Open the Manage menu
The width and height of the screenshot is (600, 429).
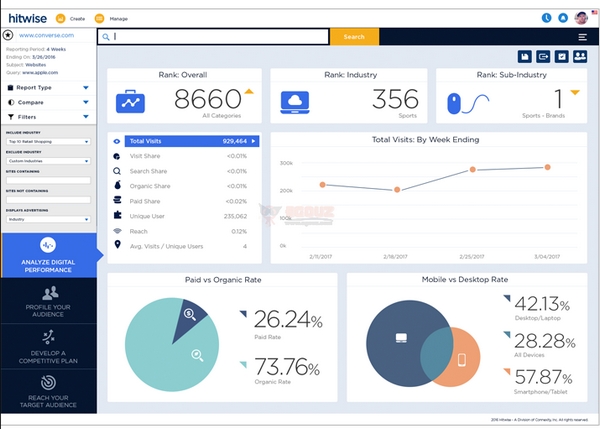click(x=105, y=18)
